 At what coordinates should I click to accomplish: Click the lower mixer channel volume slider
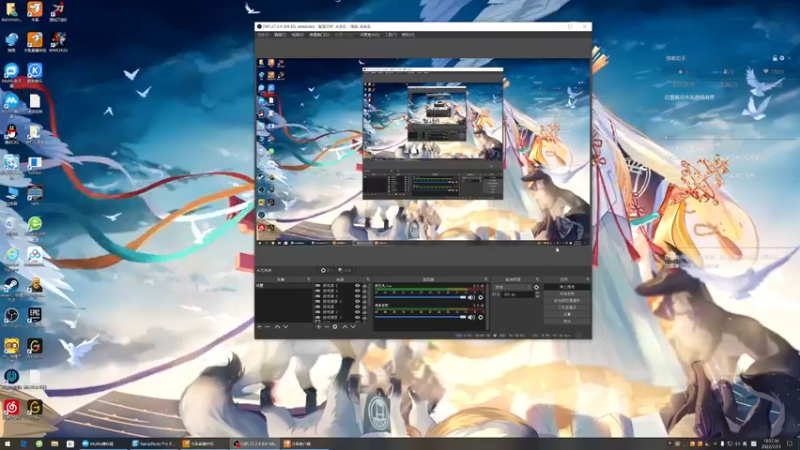[421, 317]
